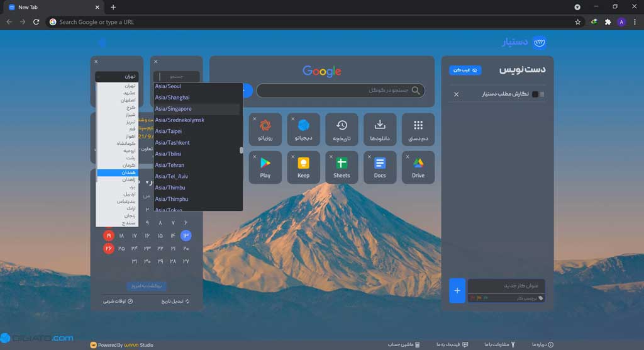This screenshot has width=644, height=350.
Task: Open the Digiato shortcut tile
Action: (304, 130)
